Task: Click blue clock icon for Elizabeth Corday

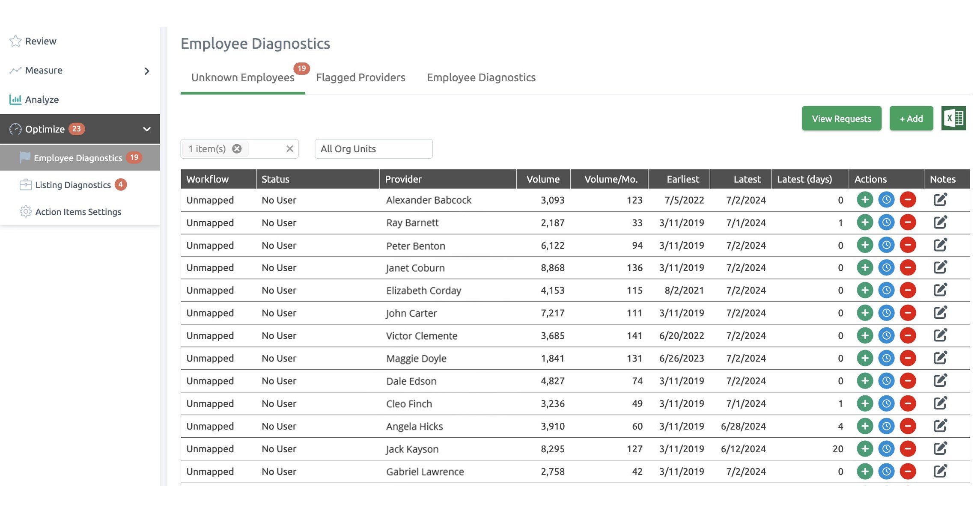Action: tap(886, 291)
